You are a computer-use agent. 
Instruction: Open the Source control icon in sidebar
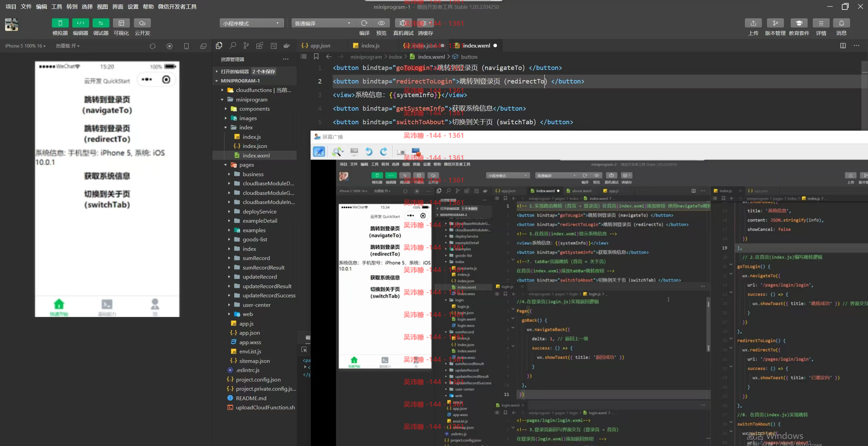(x=246, y=45)
